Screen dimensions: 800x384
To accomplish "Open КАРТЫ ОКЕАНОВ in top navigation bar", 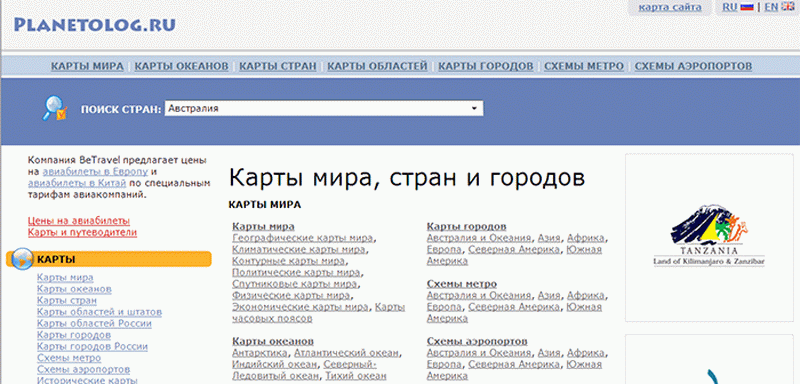I will (182, 66).
